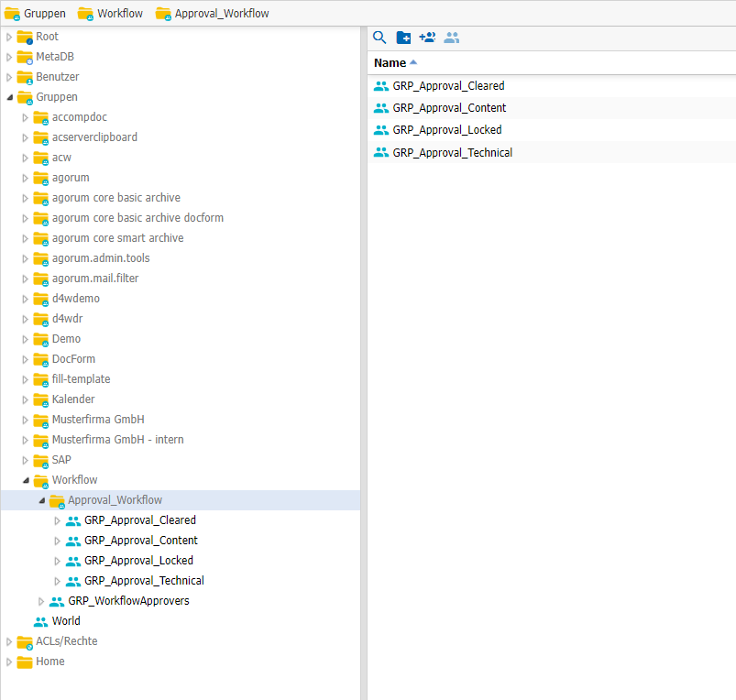This screenshot has height=700, width=736.
Task: Click the World group icon in tree
Action: click(x=41, y=621)
